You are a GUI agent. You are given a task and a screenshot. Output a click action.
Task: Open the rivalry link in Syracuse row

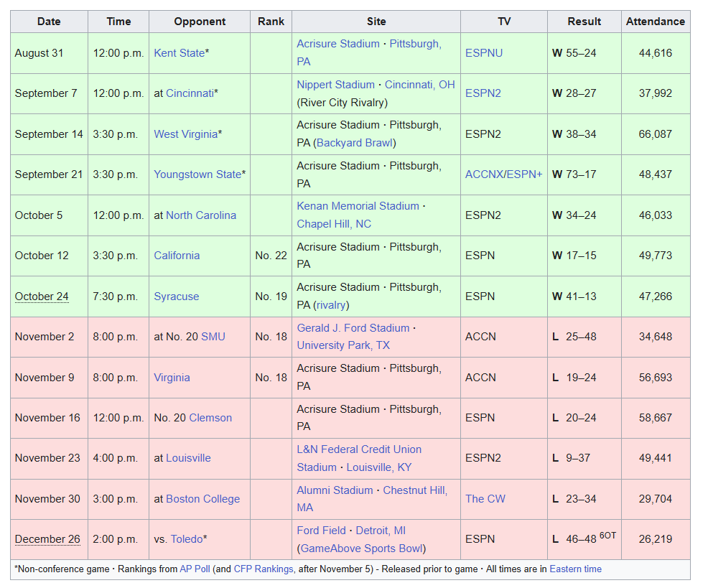coord(330,305)
